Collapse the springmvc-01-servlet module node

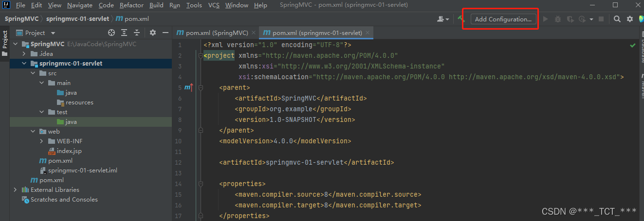pos(24,64)
